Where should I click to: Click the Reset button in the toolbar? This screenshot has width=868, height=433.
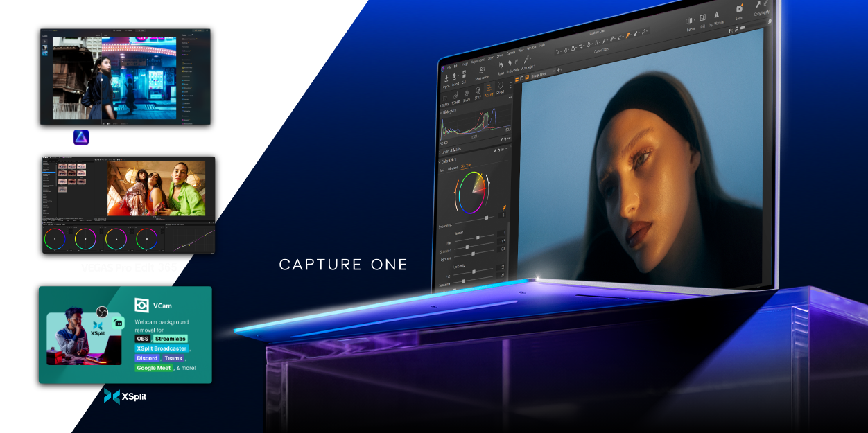click(501, 65)
